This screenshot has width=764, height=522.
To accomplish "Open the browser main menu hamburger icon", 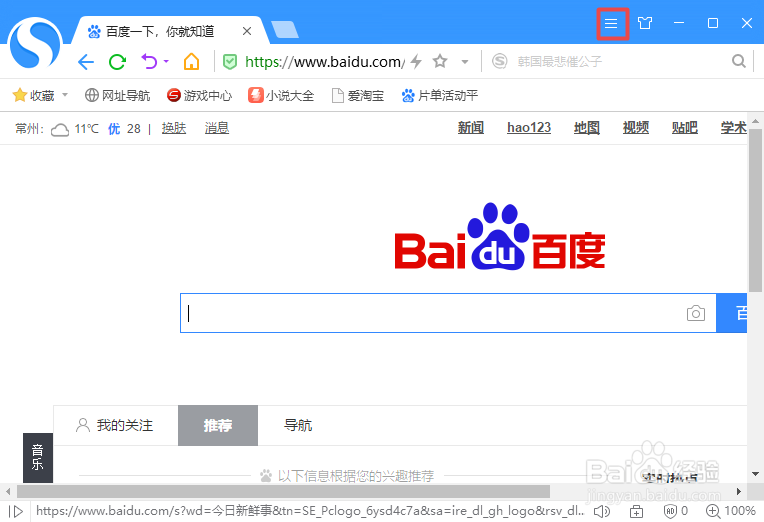I will 611,23.
